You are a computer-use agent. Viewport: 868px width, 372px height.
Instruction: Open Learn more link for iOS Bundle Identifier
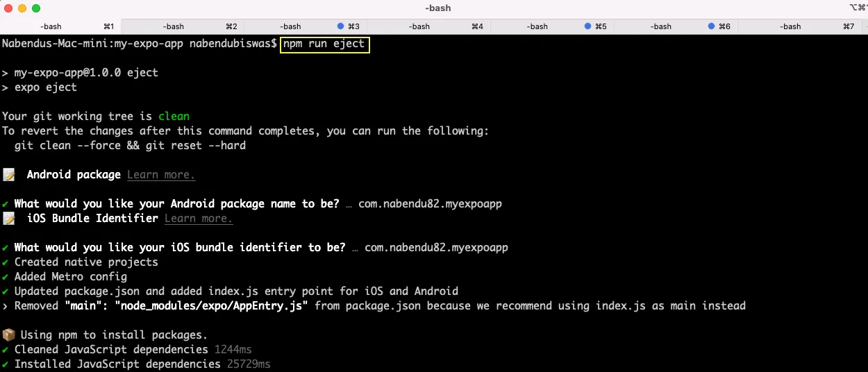tap(199, 219)
